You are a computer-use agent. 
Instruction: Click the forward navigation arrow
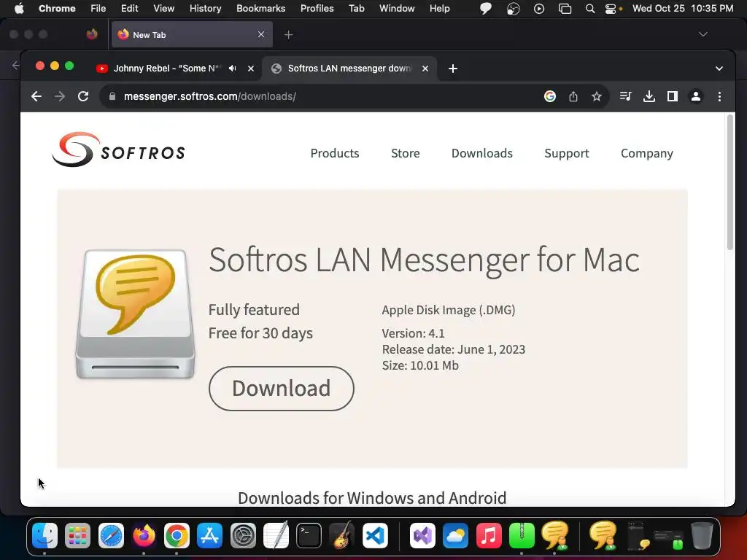pyautogui.click(x=60, y=96)
